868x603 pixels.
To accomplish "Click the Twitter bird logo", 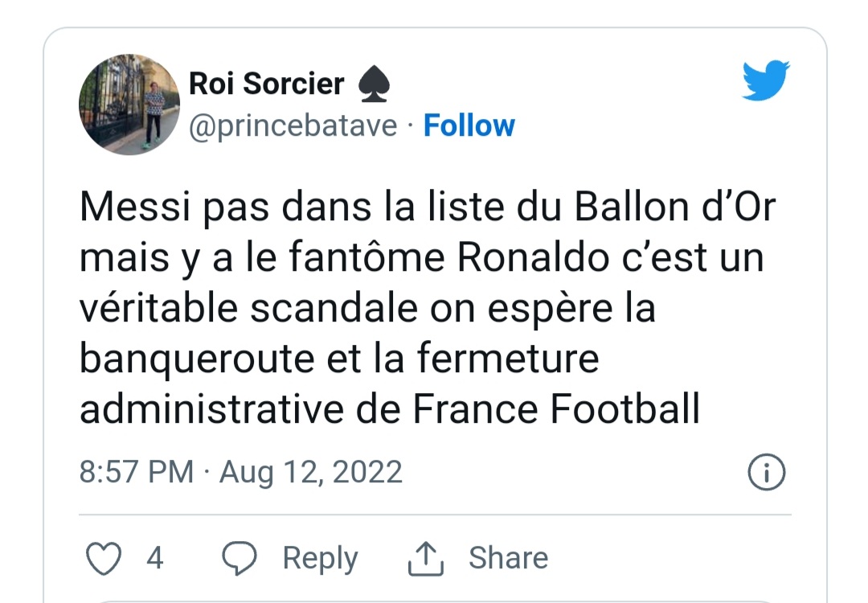I will pyautogui.click(x=766, y=80).
